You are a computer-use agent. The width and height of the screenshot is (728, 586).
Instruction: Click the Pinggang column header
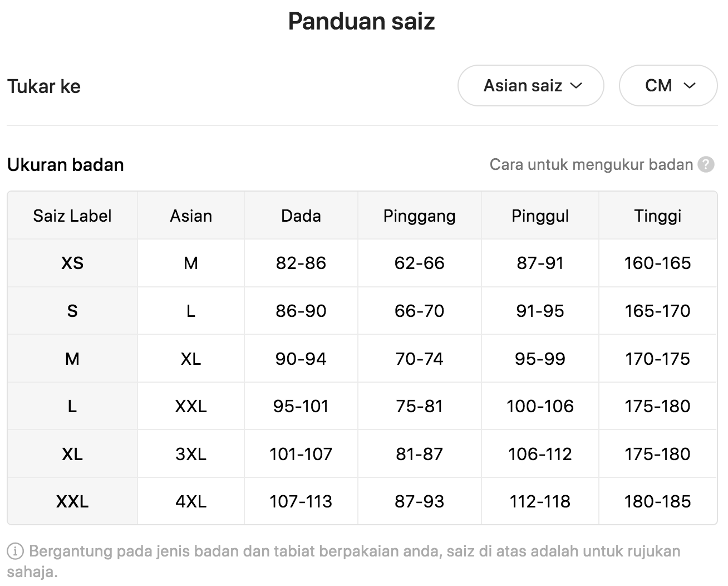[420, 216]
